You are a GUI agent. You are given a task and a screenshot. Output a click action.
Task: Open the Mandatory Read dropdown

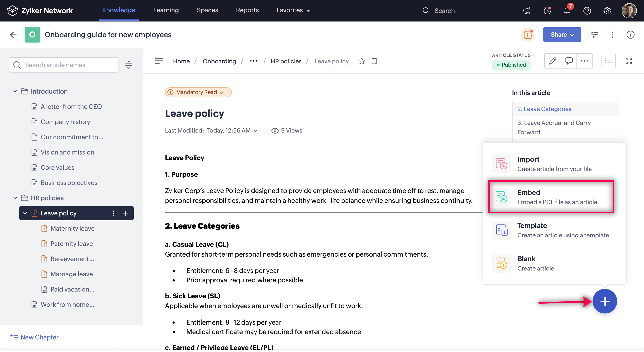pyautogui.click(x=198, y=92)
